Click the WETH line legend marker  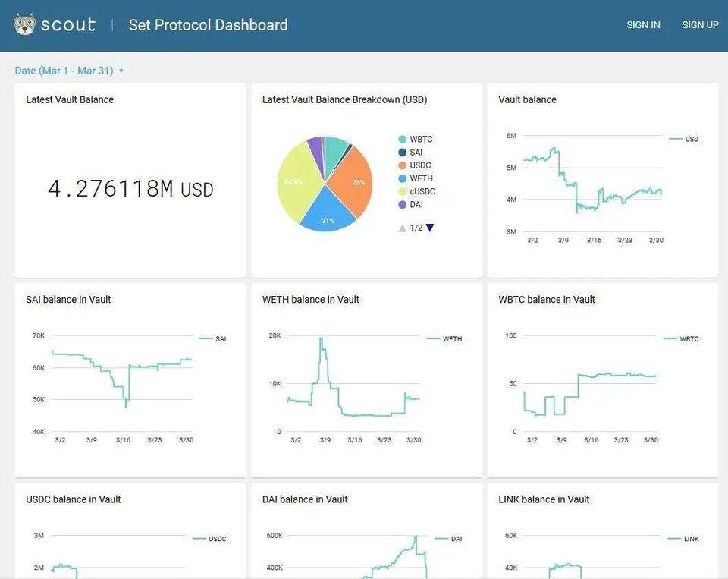click(434, 339)
